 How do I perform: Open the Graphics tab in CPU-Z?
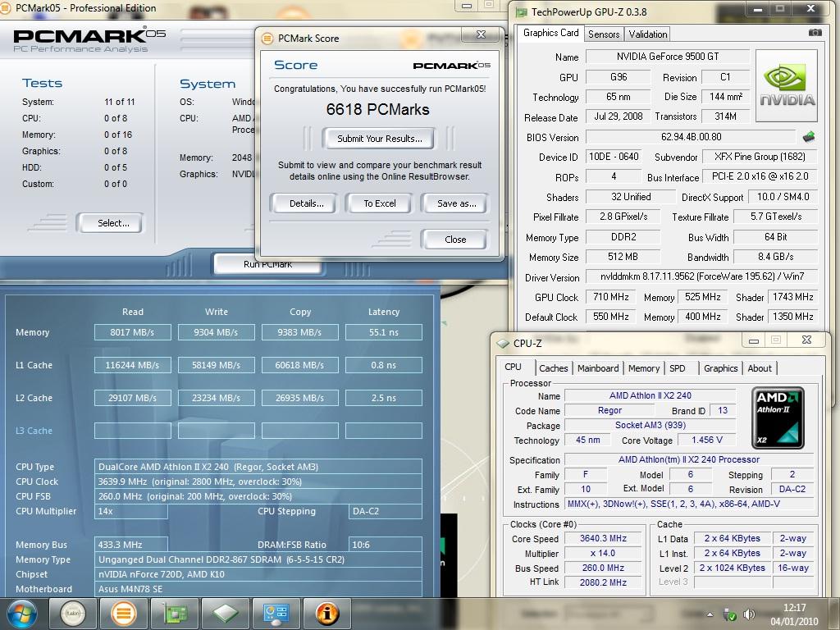click(720, 368)
